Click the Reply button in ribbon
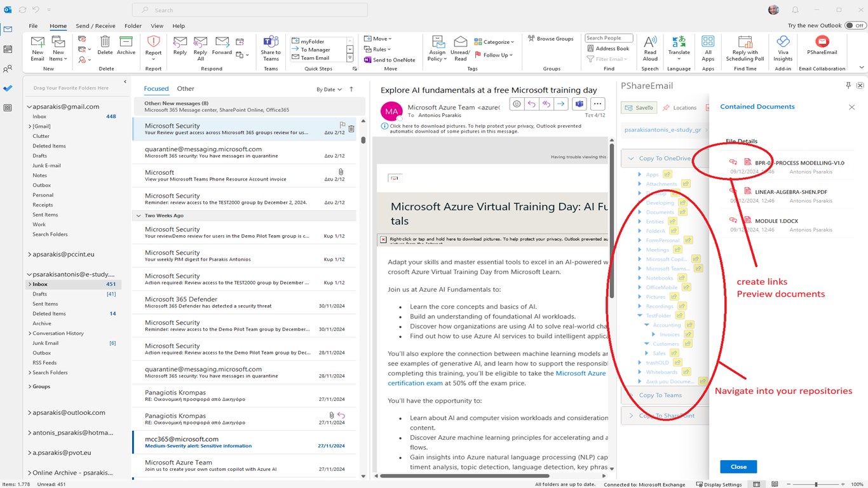This screenshot has width=868, height=488. pyautogui.click(x=180, y=45)
